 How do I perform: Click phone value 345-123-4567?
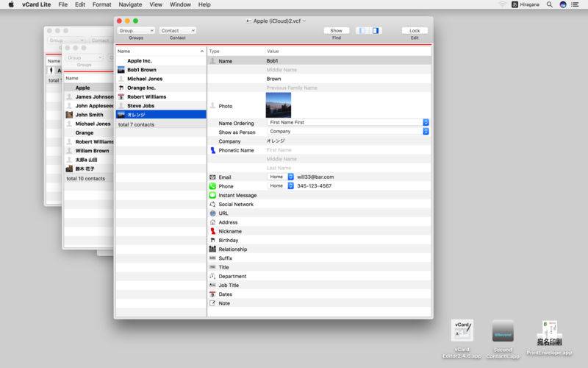(315, 186)
